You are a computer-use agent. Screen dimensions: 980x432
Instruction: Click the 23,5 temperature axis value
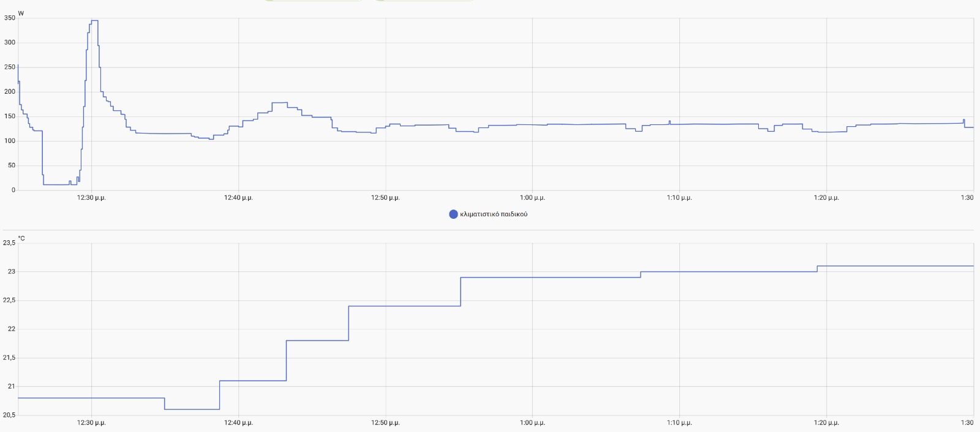point(9,243)
